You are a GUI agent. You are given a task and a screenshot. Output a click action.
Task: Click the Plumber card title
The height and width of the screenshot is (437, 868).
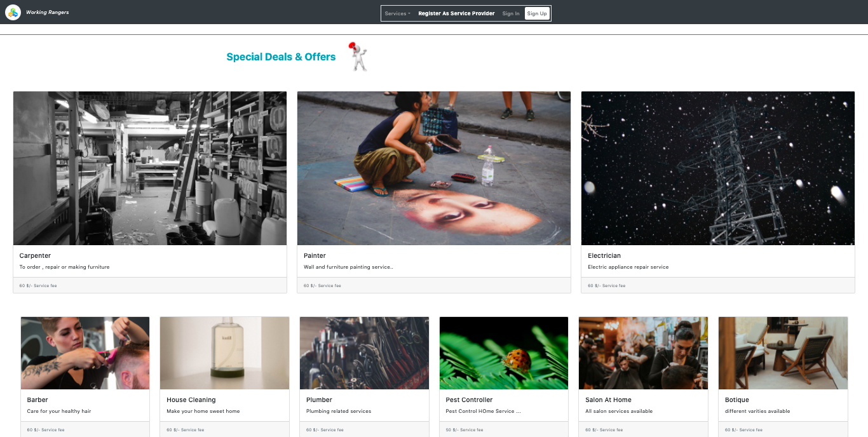[x=319, y=400]
